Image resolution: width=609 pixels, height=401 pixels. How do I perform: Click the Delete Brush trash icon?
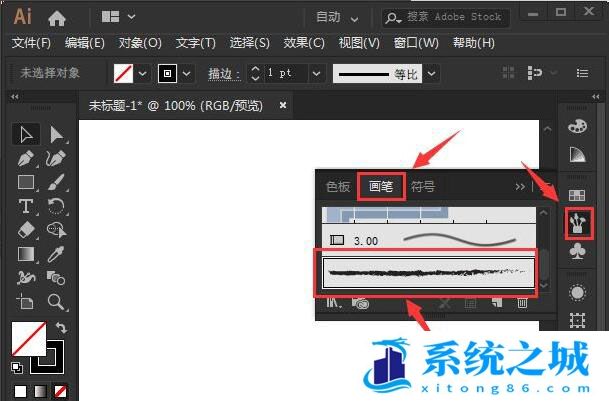coord(522,303)
